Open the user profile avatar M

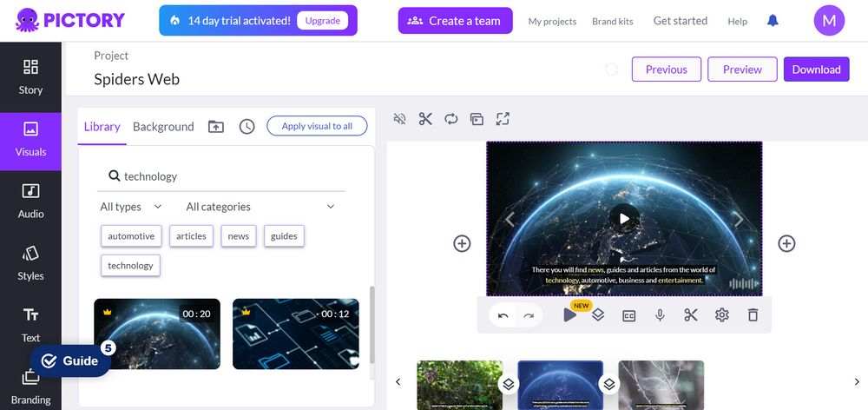(829, 21)
